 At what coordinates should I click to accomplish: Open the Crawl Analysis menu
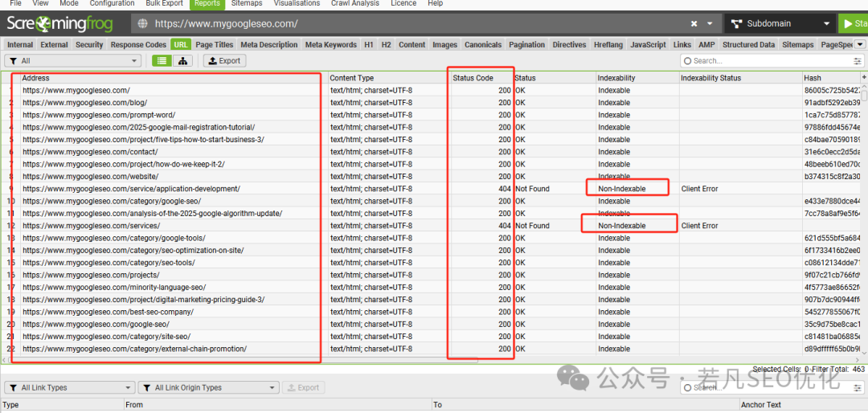(355, 3)
